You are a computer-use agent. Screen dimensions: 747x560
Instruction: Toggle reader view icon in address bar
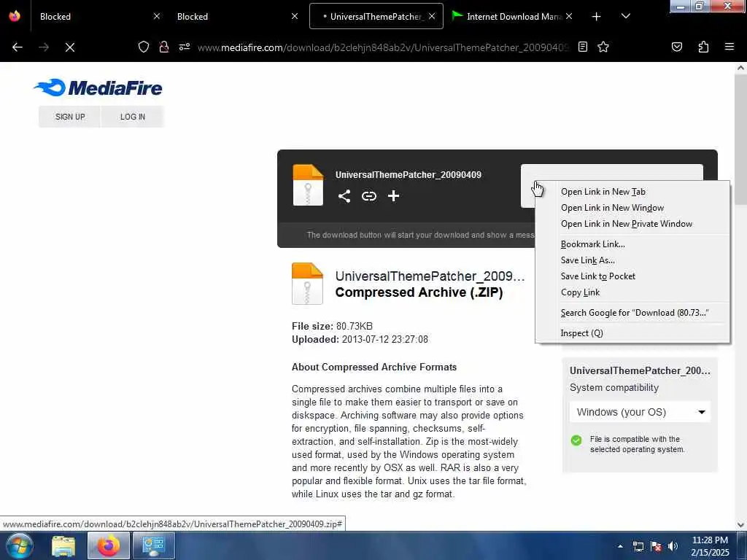583,47
